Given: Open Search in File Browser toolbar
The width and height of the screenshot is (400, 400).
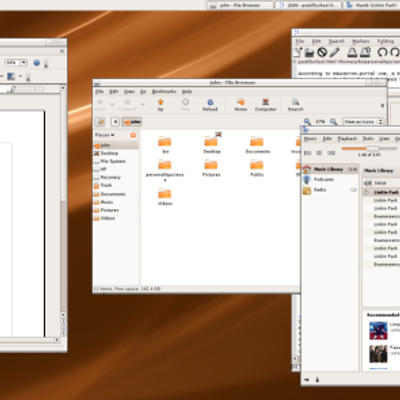Looking at the screenshot, I should pos(295,105).
